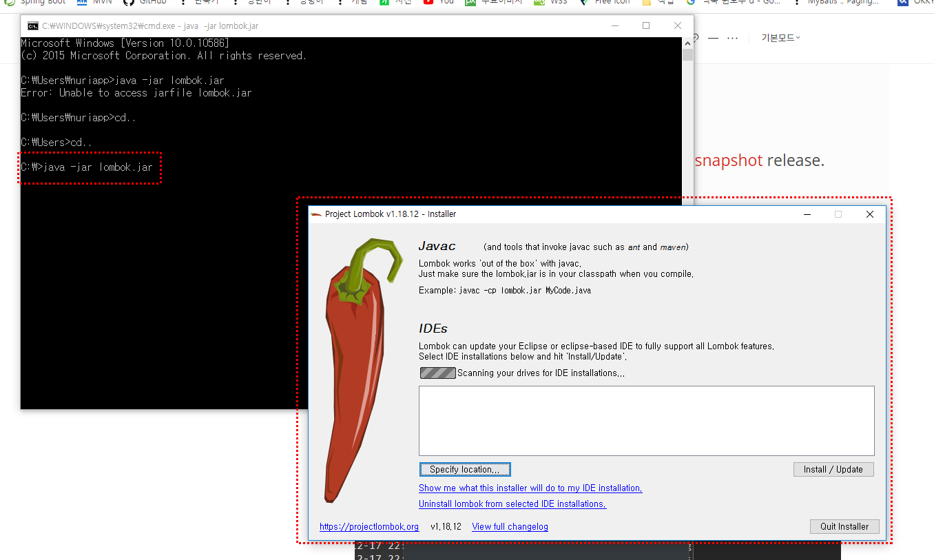Click 'Microsoft Windows [Version 10.0.10586]' line
The width and height of the screenshot is (934, 560).
(125, 43)
